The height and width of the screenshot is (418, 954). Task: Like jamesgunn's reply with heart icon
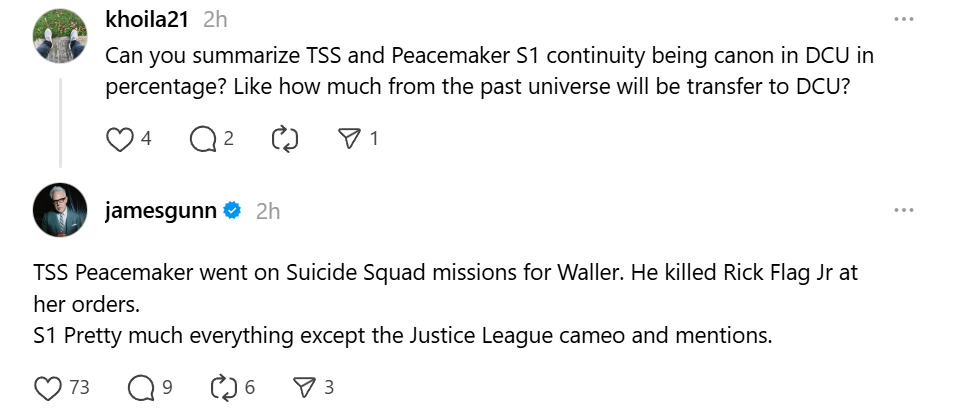(x=47, y=387)
